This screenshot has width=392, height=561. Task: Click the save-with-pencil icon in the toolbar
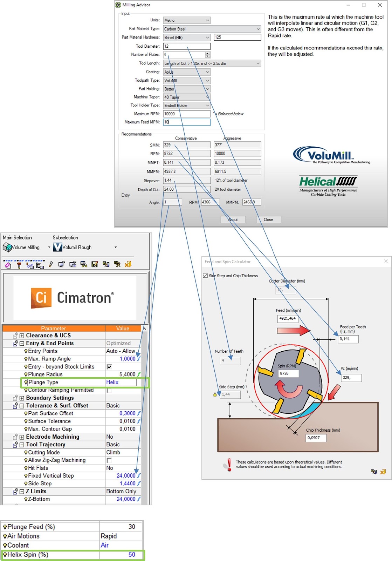pos(95,264)
